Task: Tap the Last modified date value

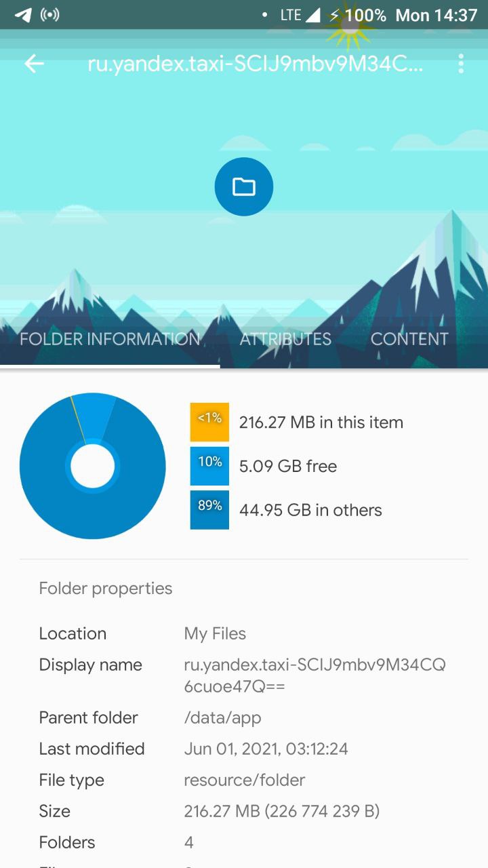Action: [x=266, y=749]
